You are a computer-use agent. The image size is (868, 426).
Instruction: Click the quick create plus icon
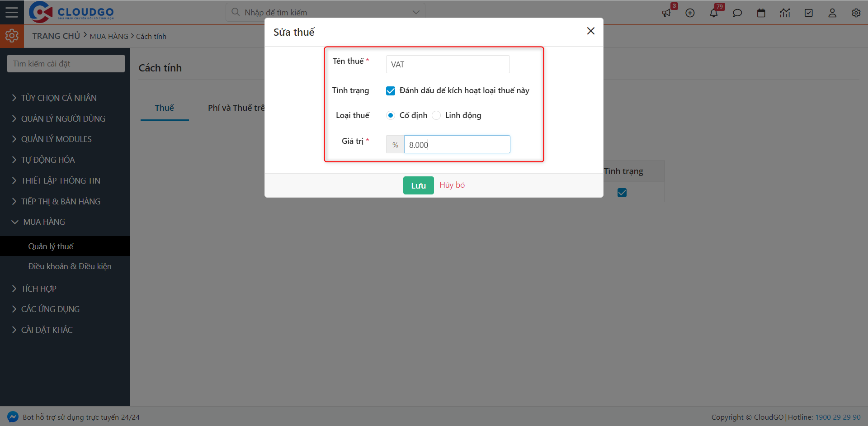(x=690, y=13)
